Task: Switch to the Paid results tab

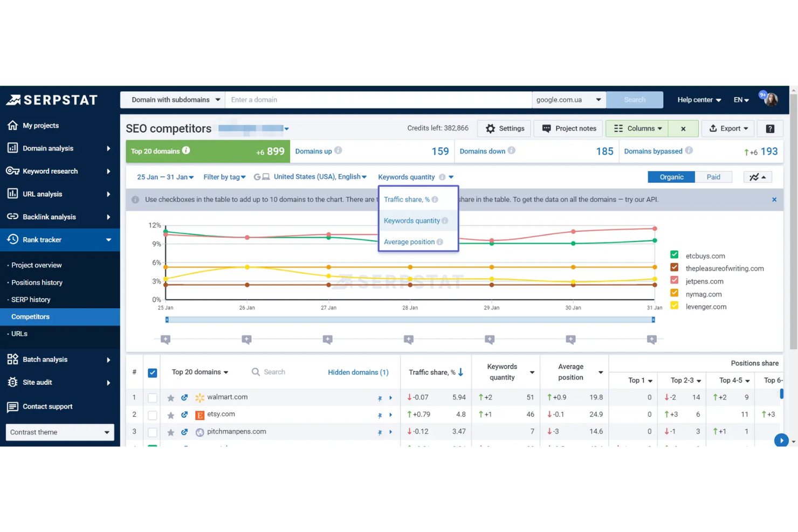Action: pyautogui.click(x=713, y=177)
